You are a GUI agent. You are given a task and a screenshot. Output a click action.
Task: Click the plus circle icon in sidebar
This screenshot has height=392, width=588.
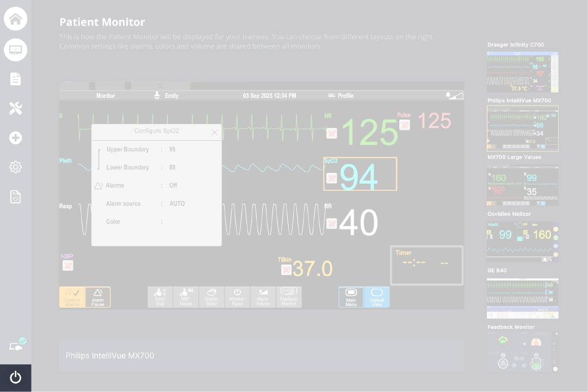click(x=15, y=138)
